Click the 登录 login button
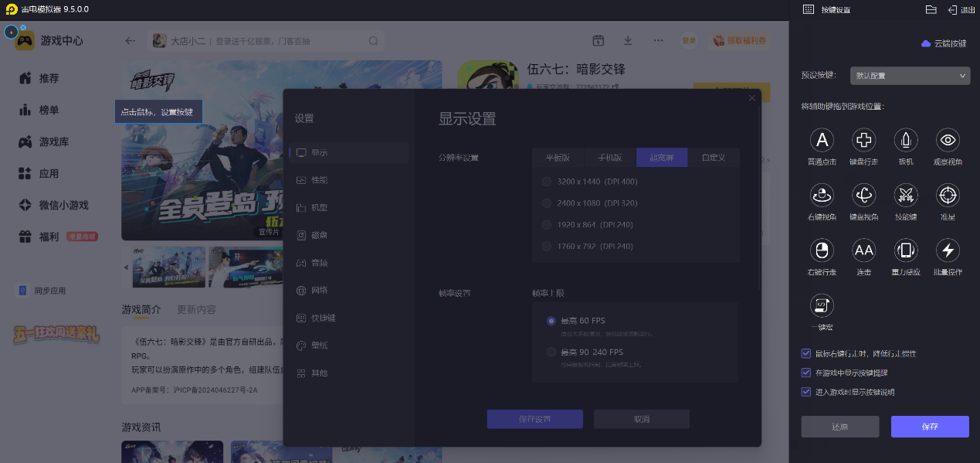980x463 pixels. tap(689, 40)
